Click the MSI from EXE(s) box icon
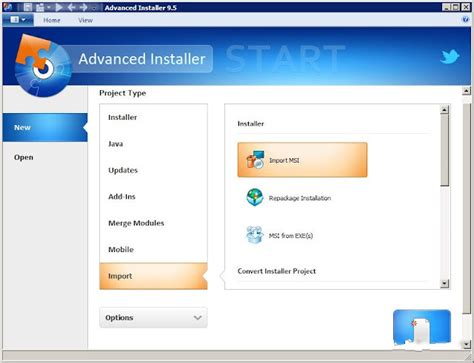 255,235
